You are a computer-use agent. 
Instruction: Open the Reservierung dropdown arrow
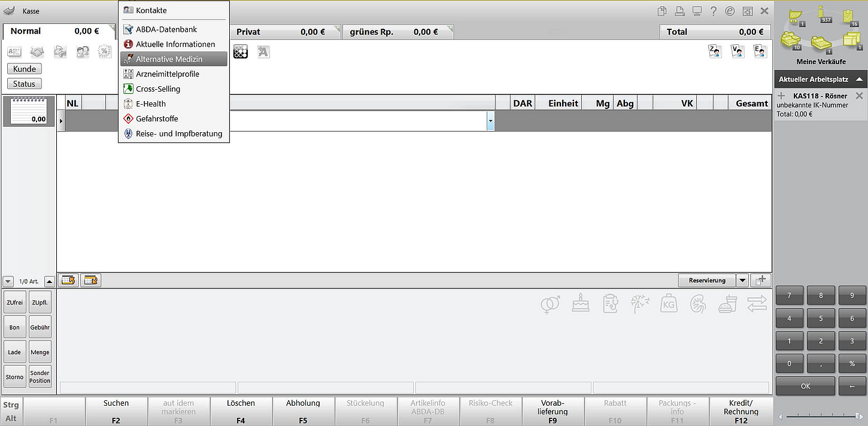(x=742, y=280)
